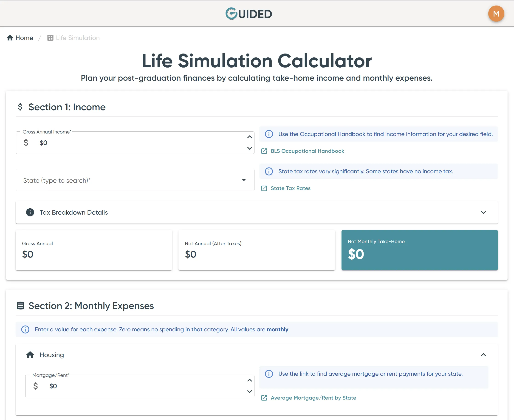
Task: Open the profile avatar marked M
Action: pyautogui.click(x=496, y=14)
